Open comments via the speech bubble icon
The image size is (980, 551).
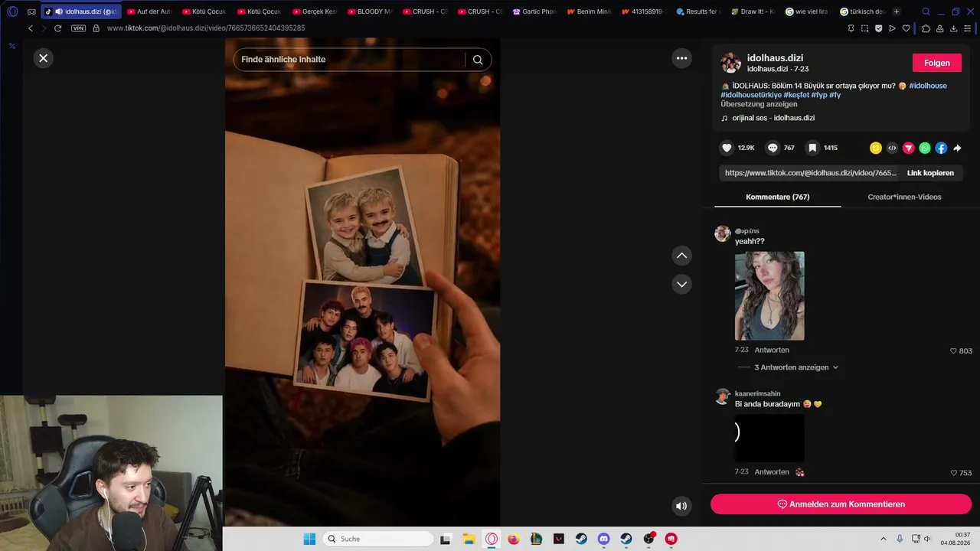(773, 148)
